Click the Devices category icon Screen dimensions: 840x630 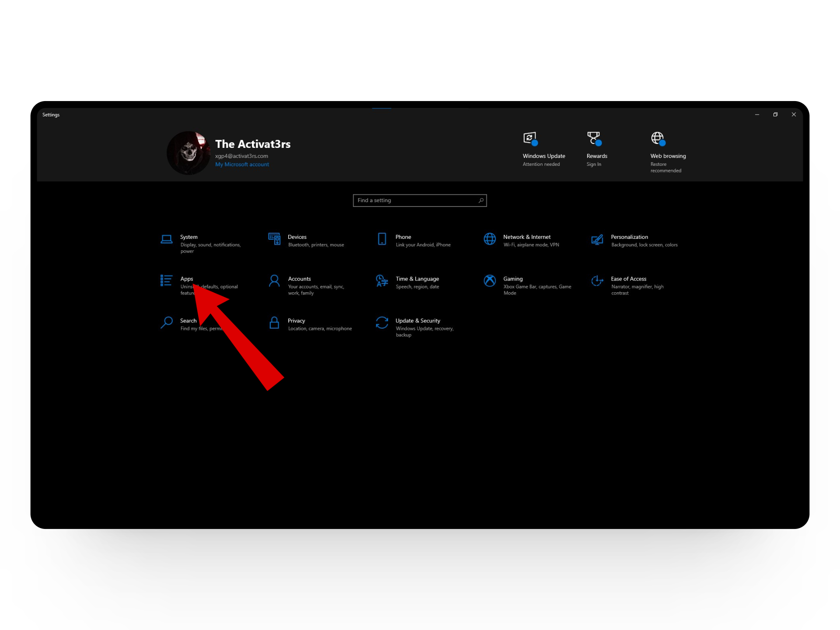pos(274,239)
